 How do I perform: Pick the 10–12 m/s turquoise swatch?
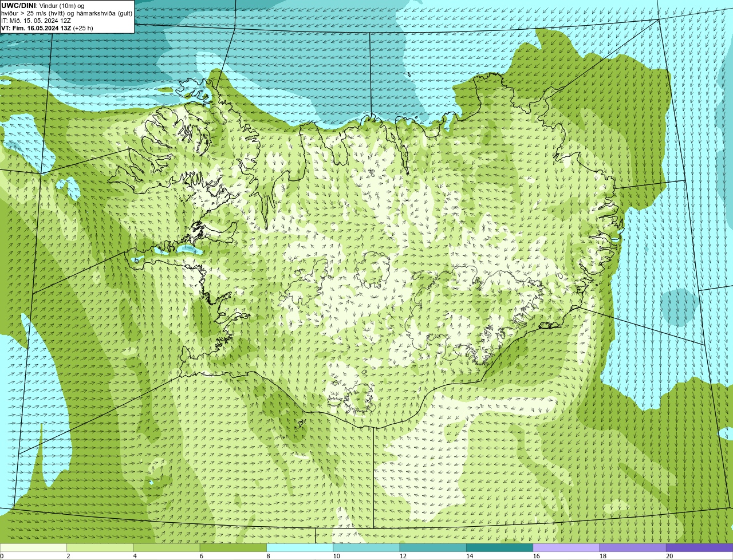[366, 547]
